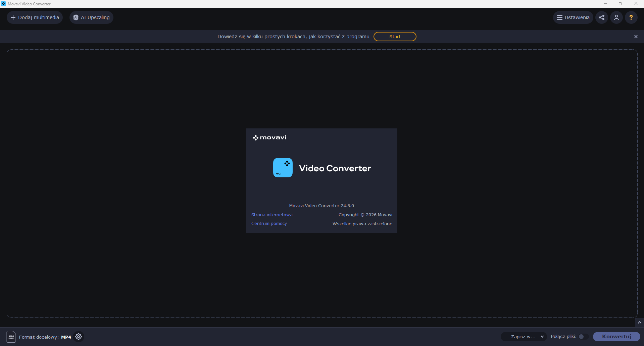Viewport: 644px width, 346px height.
Task: Open Strona internetowa link
Action: 272,215
